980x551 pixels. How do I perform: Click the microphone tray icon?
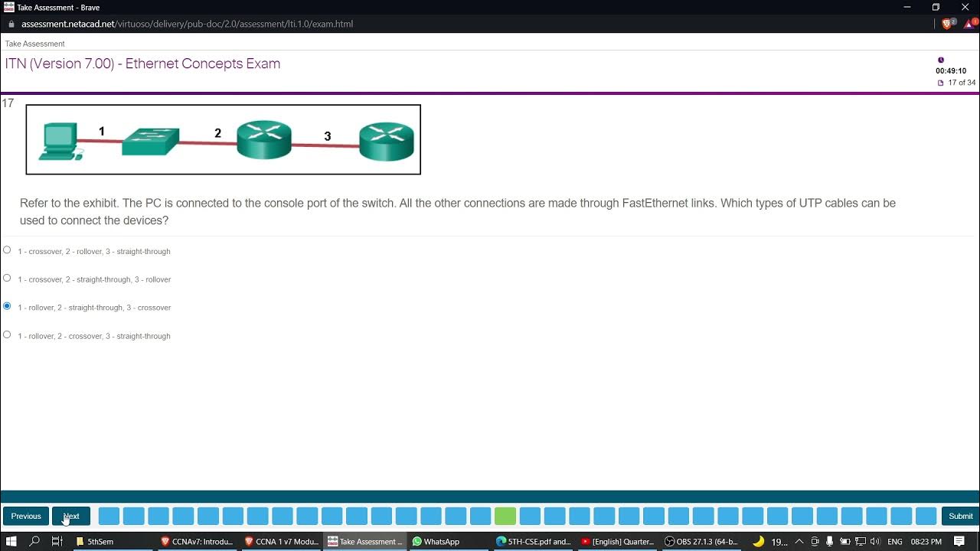coord(829,542)
